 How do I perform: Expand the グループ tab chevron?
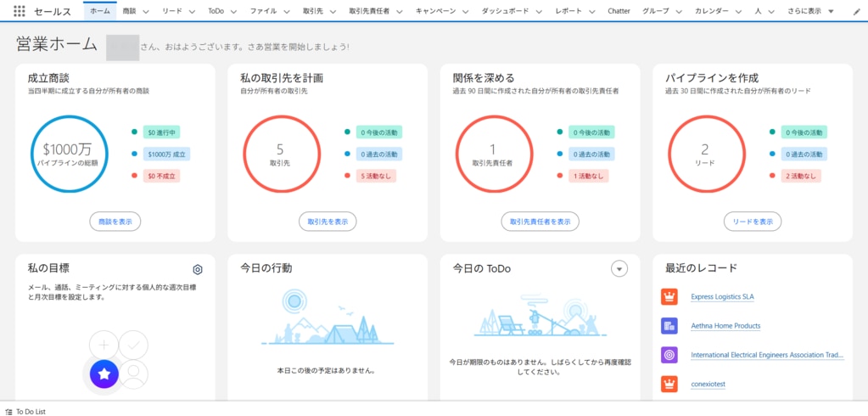click(x=680, y=12)
